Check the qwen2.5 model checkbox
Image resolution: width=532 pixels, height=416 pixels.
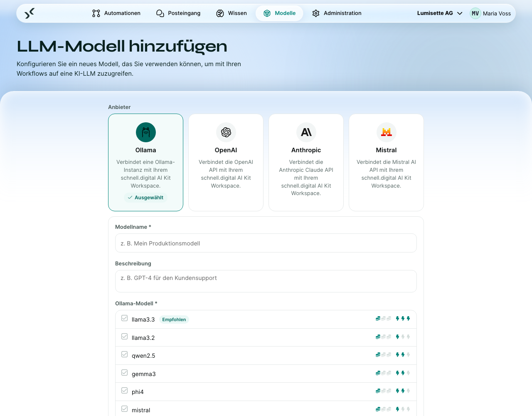[x=124, y=354]
